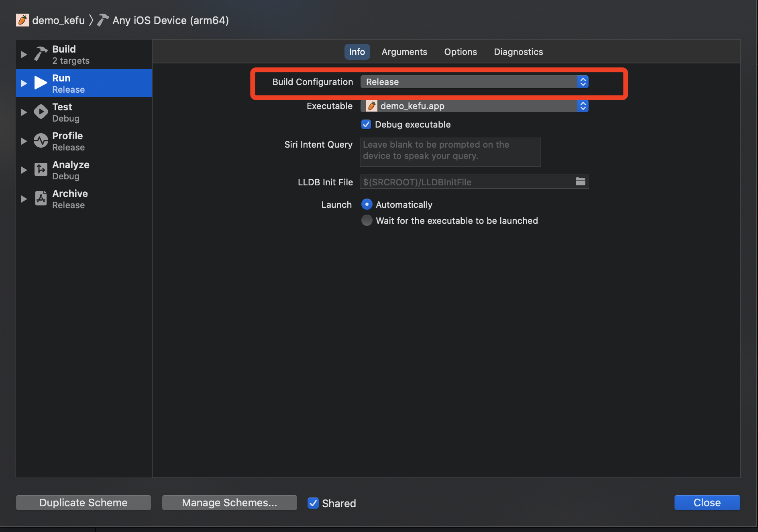
Task: Click the Analyze icon in sidebar
Action: tap(41, 170)
